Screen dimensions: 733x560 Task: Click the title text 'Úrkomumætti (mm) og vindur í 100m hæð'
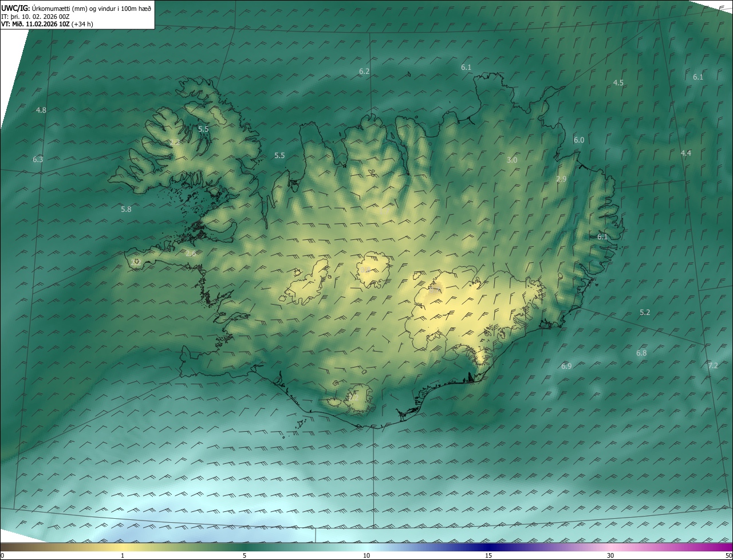pos(91,8)
